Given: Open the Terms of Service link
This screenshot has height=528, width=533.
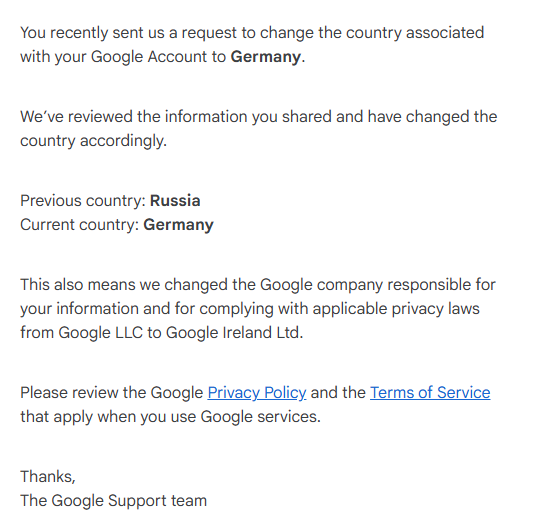Looking at the screenshot, I should pyautogui.click(x=430, y=393).
